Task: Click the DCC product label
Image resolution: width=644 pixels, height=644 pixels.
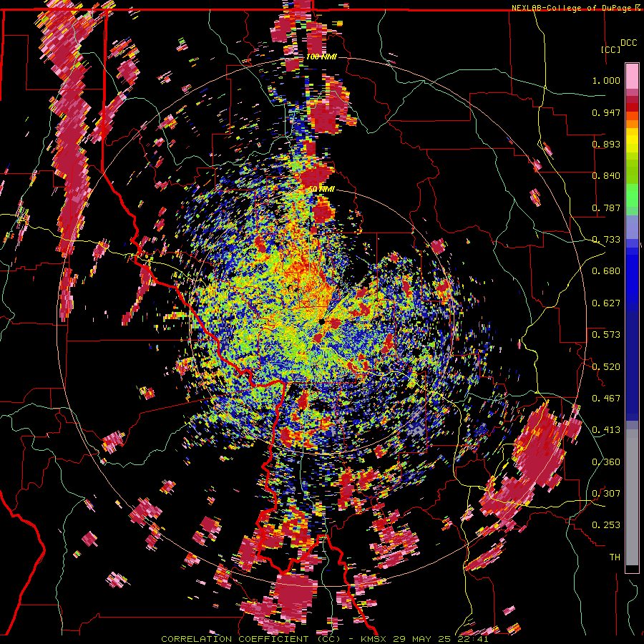Action: click(628, 43)
